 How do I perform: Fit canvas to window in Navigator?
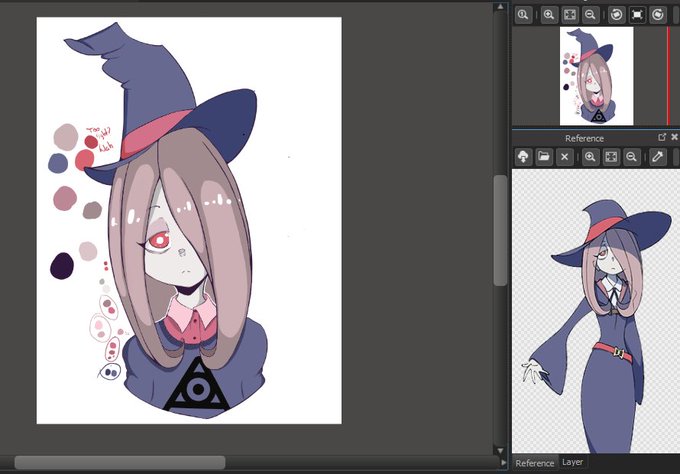point(570,15)
